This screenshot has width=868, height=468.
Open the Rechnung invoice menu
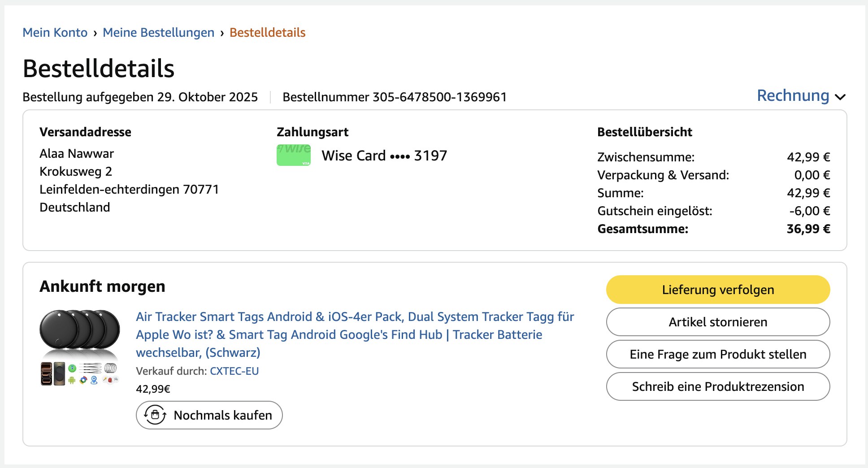793,96
